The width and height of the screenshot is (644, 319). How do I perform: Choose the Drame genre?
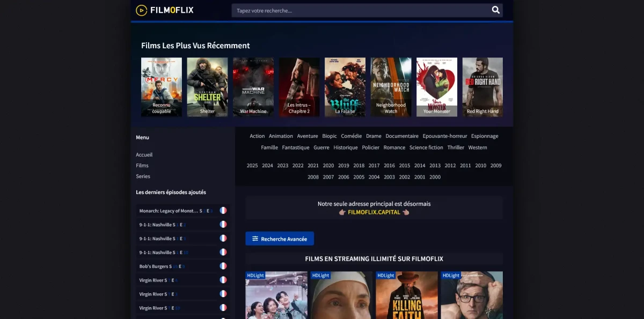(x=374, y=136)
